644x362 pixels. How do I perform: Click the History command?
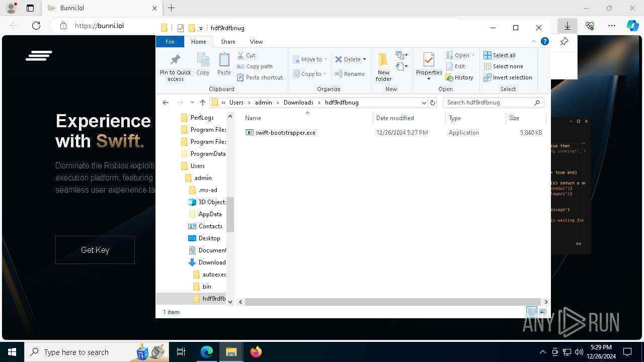tap(459, 77)
